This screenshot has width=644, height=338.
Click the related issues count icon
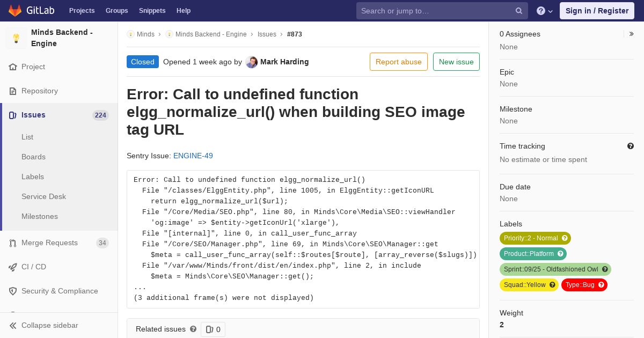[x=209, y=329]
